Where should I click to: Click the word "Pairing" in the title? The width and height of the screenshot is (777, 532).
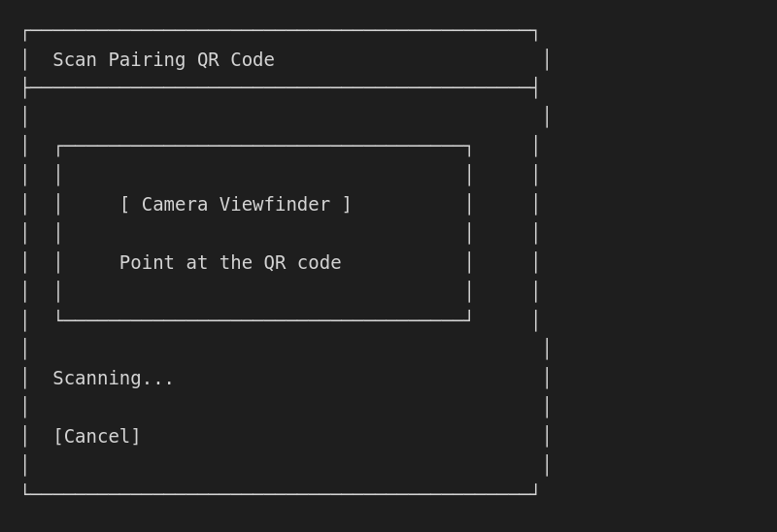pyautogui.click(x=147, y=60)
